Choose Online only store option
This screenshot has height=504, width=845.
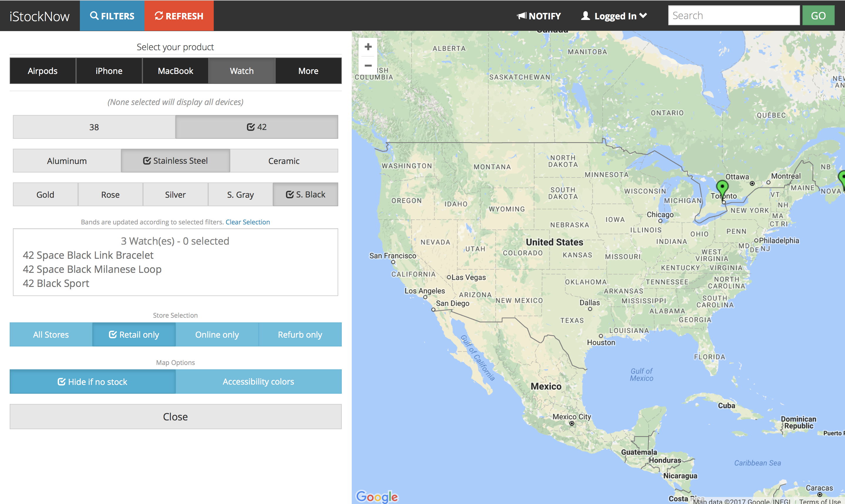pyautogui.click(x=217, y=334)
